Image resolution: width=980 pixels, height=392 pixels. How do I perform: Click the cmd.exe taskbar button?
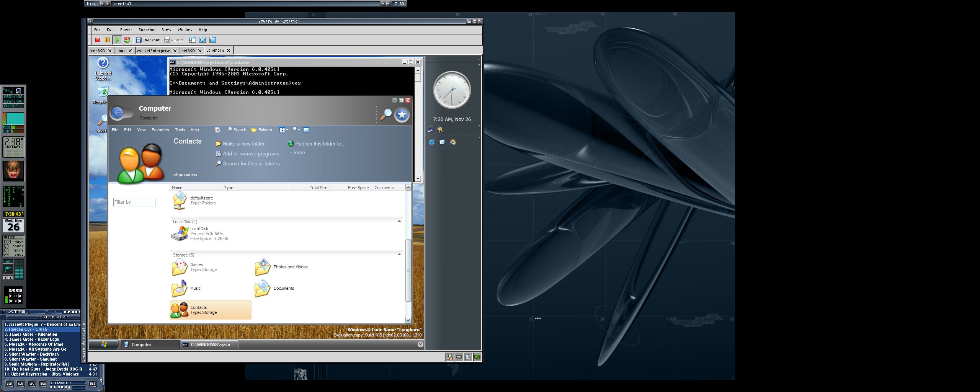[x=209, y=345]
